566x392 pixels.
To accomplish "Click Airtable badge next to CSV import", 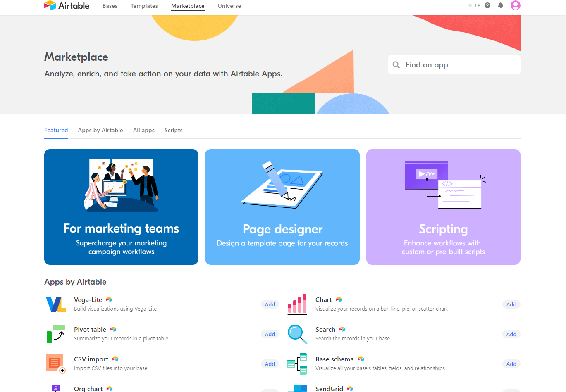I will click(x=115, y=359).
